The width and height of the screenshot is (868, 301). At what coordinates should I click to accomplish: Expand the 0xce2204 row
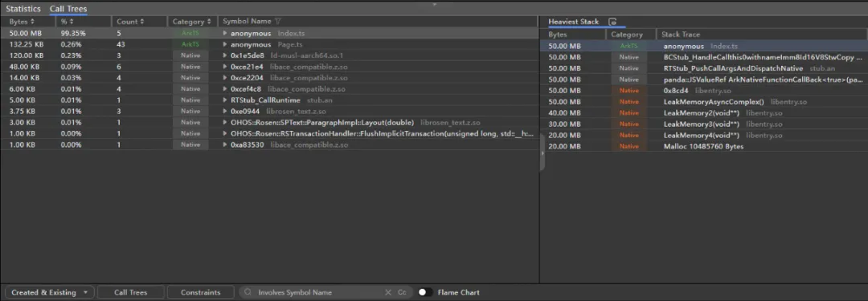click(225, 78)
